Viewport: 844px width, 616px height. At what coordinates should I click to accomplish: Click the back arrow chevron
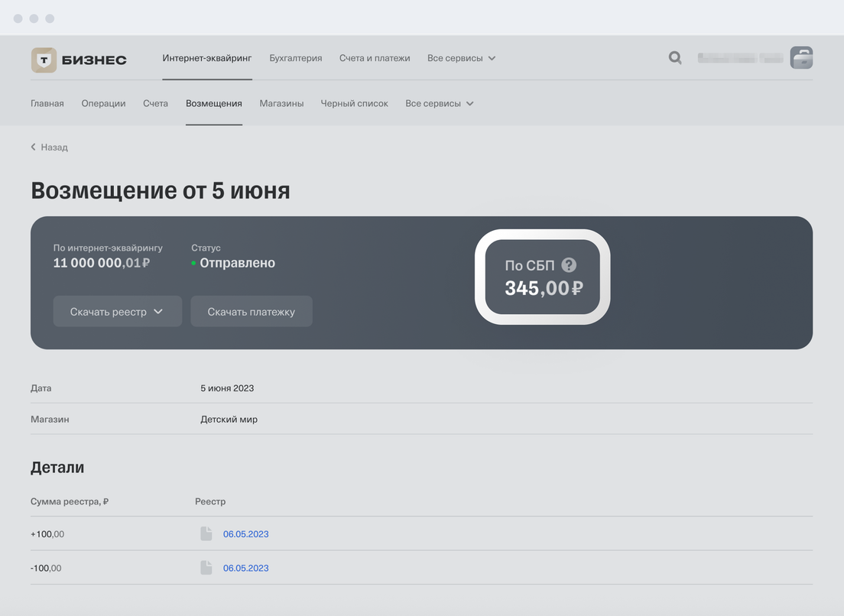pos(34,147)
